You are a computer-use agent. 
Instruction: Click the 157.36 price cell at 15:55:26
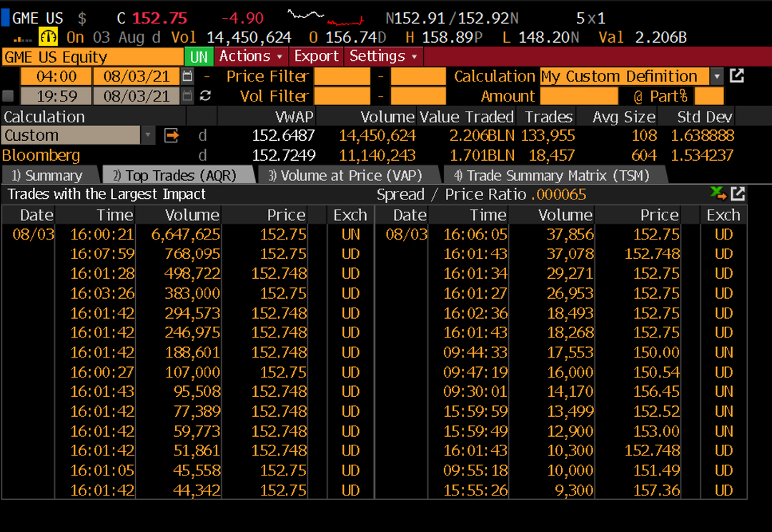pos(656,490)
